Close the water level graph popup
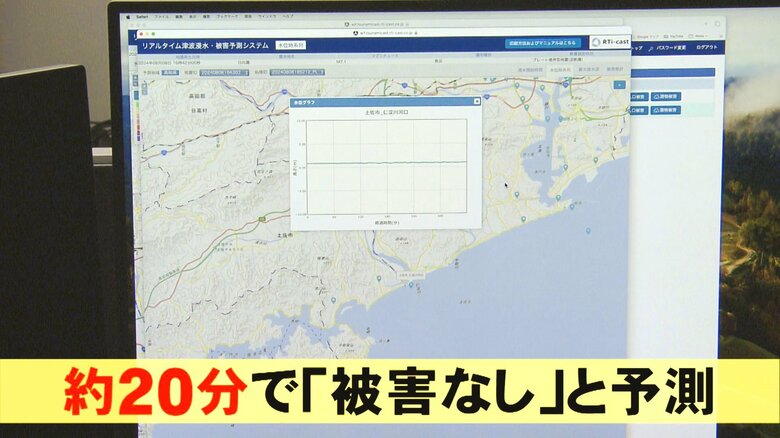The width and height of the screenshot is (780, 438). tap(477, 102)
